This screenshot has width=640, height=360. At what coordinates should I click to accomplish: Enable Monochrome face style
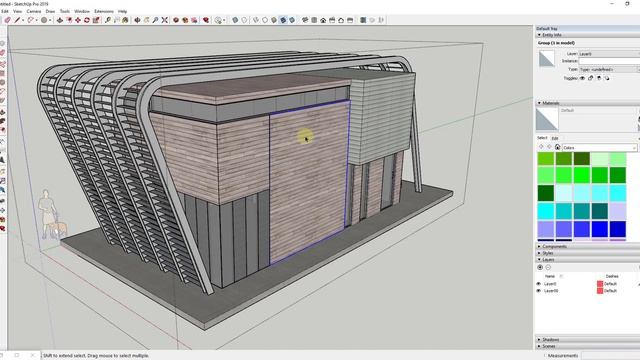[x=292, y=20]
